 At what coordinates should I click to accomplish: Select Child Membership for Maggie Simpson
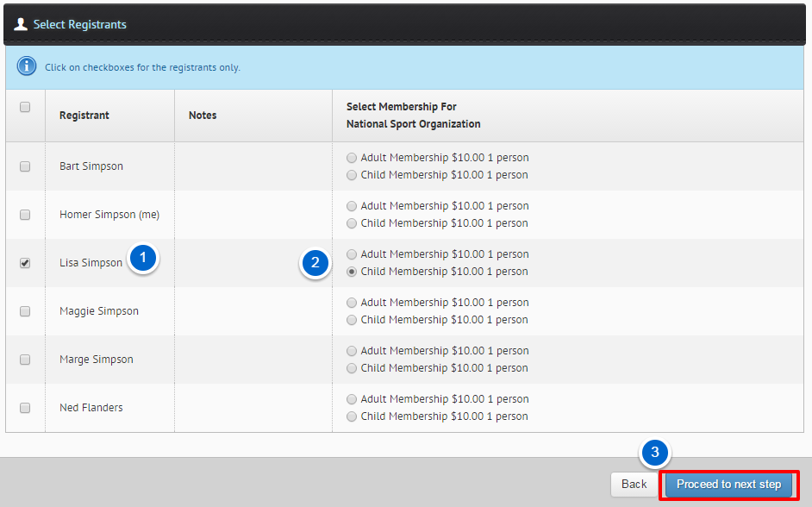352,320
